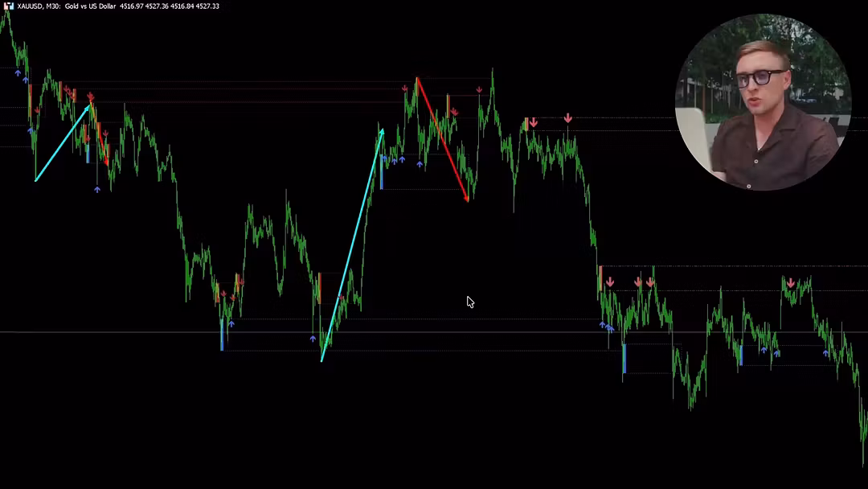This screenshot has width=868, height=489.
Task: Select the "XAUUSD, M30:" chart title text
Action: tap(39, 6)
